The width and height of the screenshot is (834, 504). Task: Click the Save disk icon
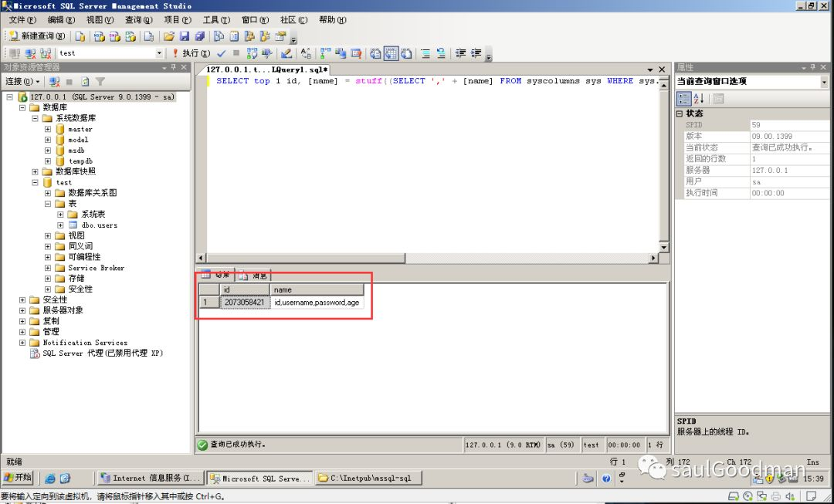coord(185,36)
